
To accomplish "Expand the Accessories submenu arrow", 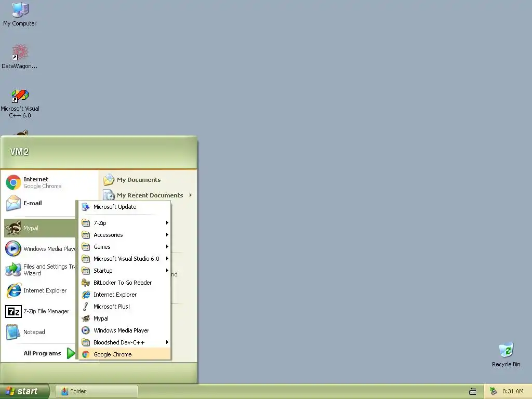I will point(167,235).
